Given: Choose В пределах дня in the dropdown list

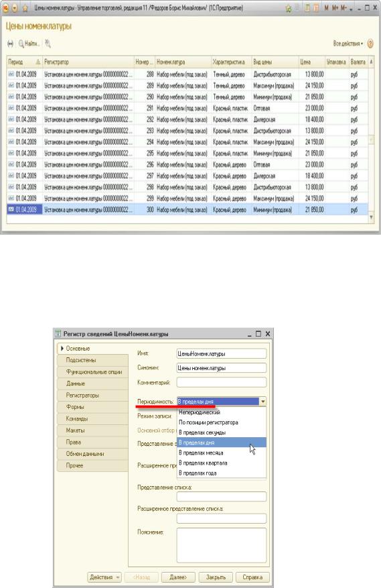Looking at the screenshot, I should (222, 443).
